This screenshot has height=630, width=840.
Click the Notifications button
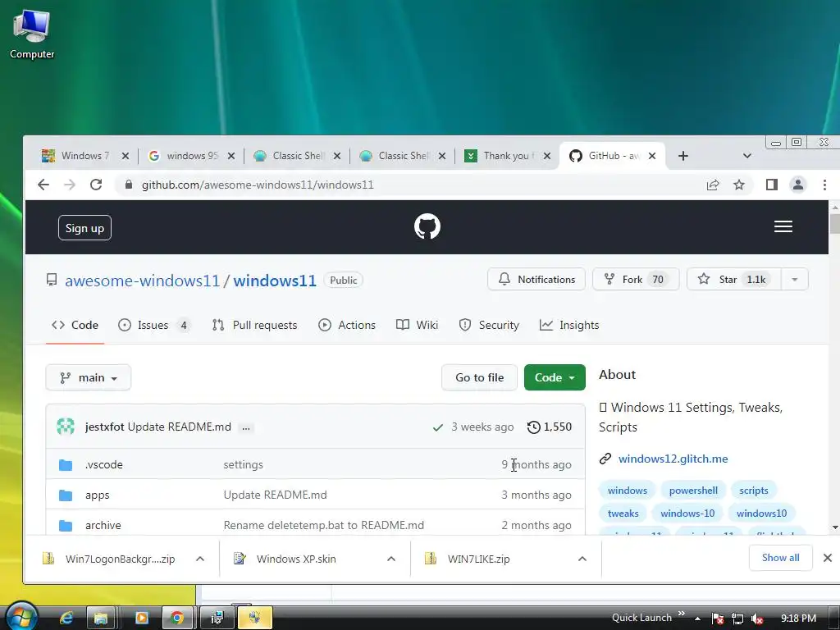[536, 280]
